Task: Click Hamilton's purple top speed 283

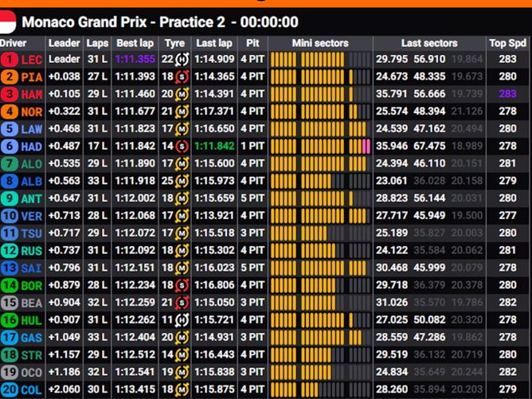Action: (x=507, y=94)
